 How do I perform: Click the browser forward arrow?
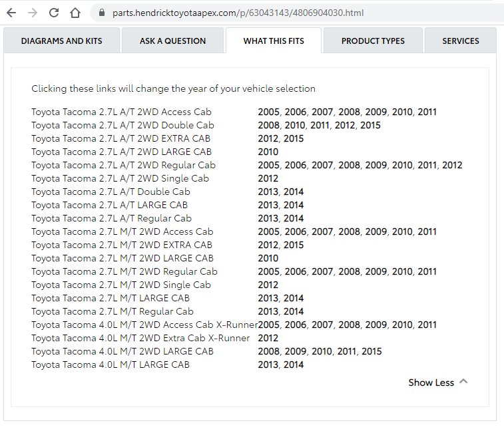pos(33,13)
